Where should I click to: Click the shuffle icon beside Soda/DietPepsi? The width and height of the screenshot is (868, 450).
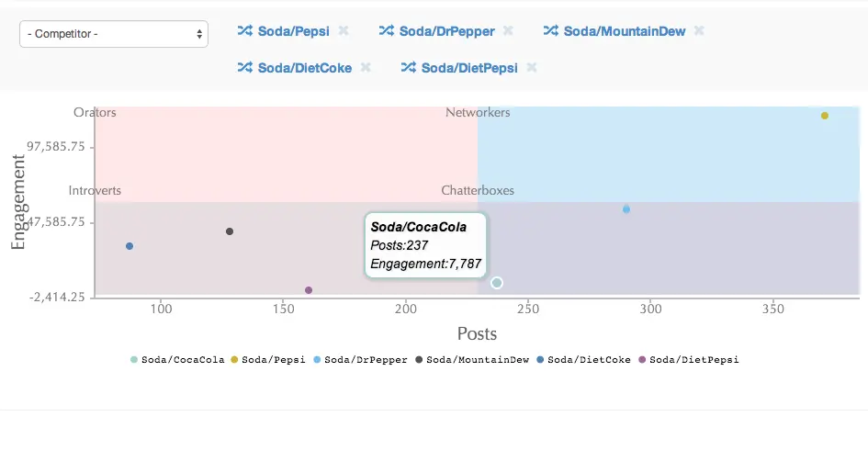(408, 67)
